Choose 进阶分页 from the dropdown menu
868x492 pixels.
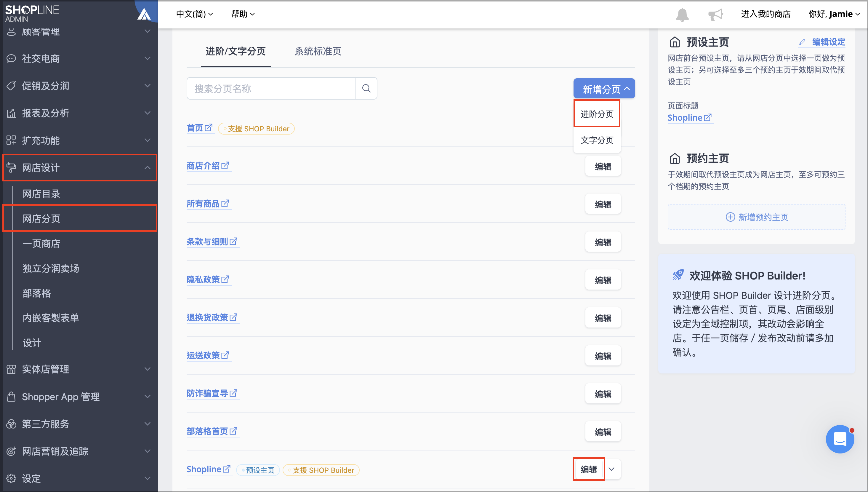[x=597, y=114]
